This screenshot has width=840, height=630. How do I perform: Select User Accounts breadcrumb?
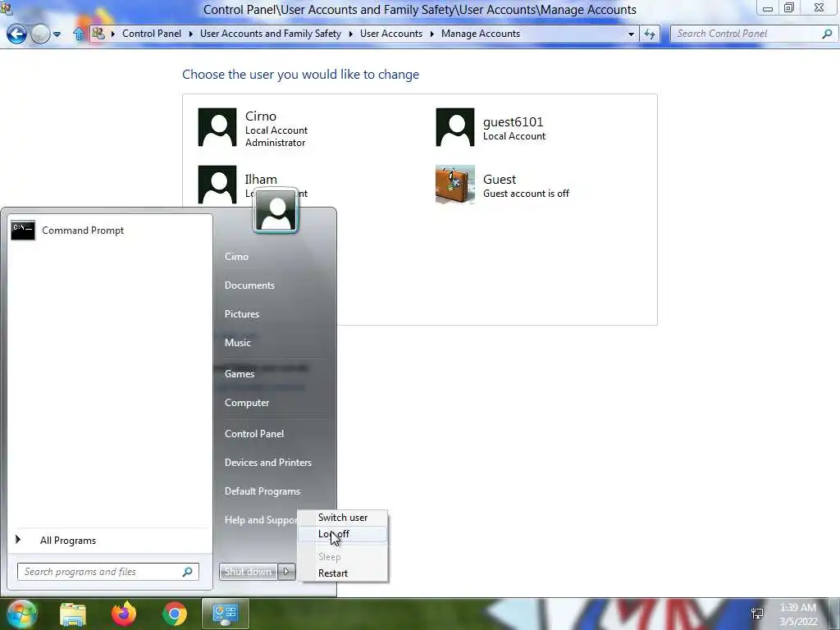pyautogui.click(x=391, y=34)
